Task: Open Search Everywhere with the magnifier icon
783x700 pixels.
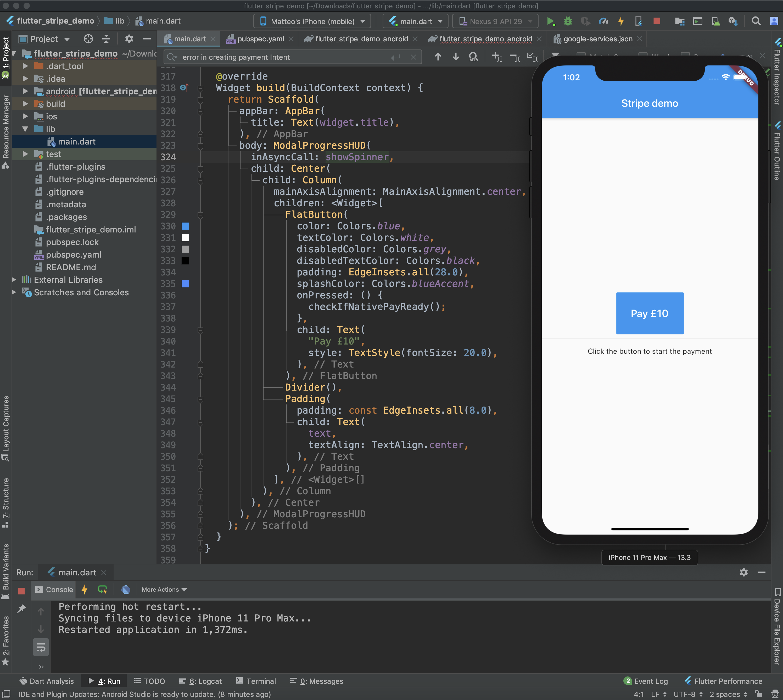Action: pyautogui.click(x=756, y=21)
